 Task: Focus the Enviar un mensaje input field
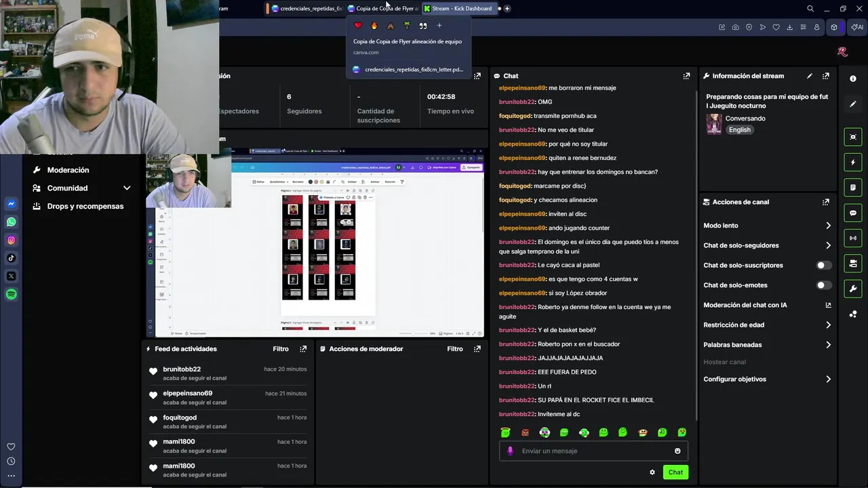593,451
